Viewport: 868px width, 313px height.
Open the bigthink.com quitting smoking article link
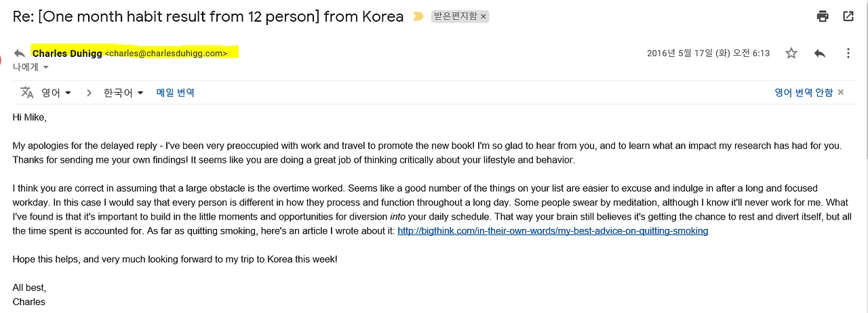click(x=553, y=231)
